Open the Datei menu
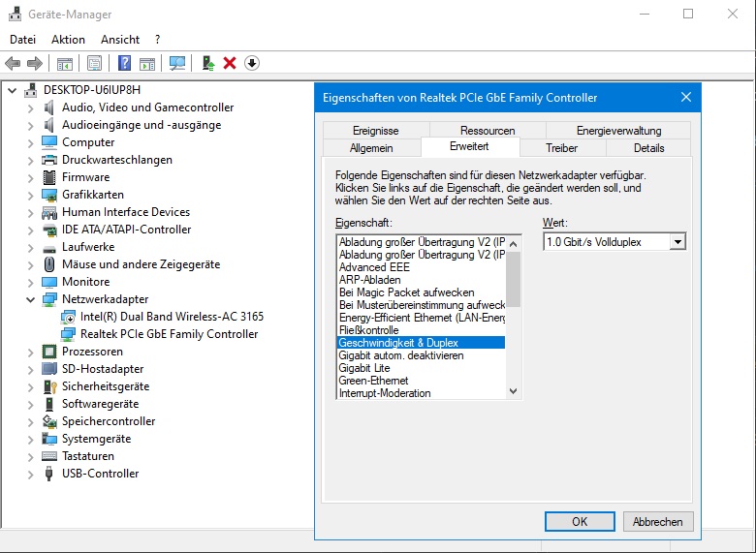This screenshot has width=756, height=553. (22, 40)
